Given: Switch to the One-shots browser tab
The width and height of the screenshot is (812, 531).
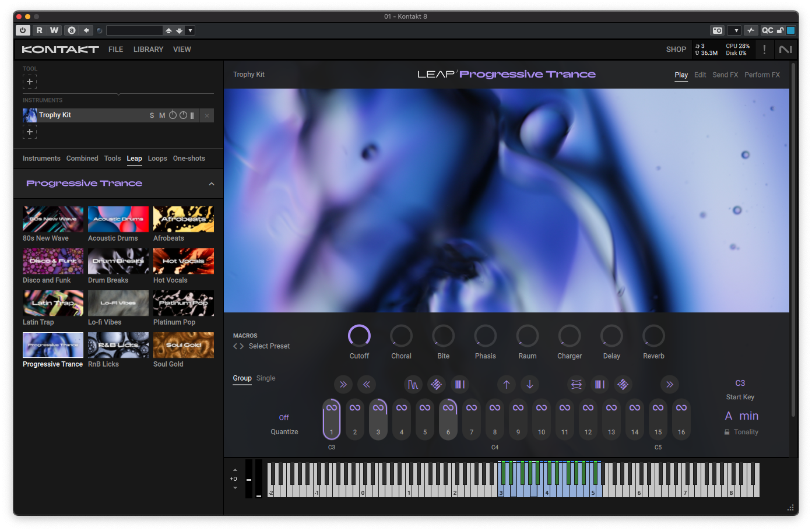Looking at the screenshot, I should point(189,159).
